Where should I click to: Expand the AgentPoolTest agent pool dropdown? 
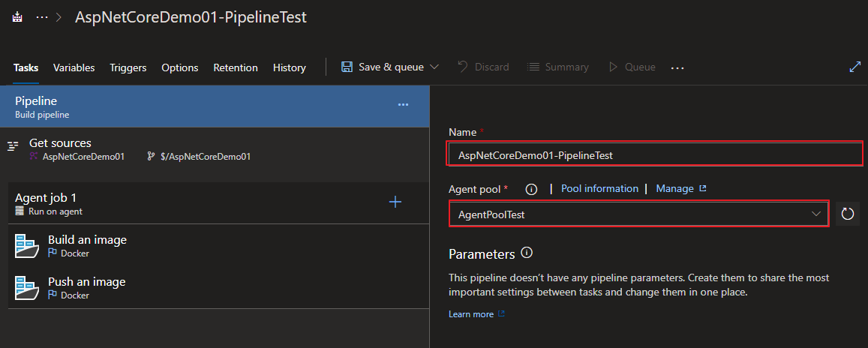tap(816, 214)
